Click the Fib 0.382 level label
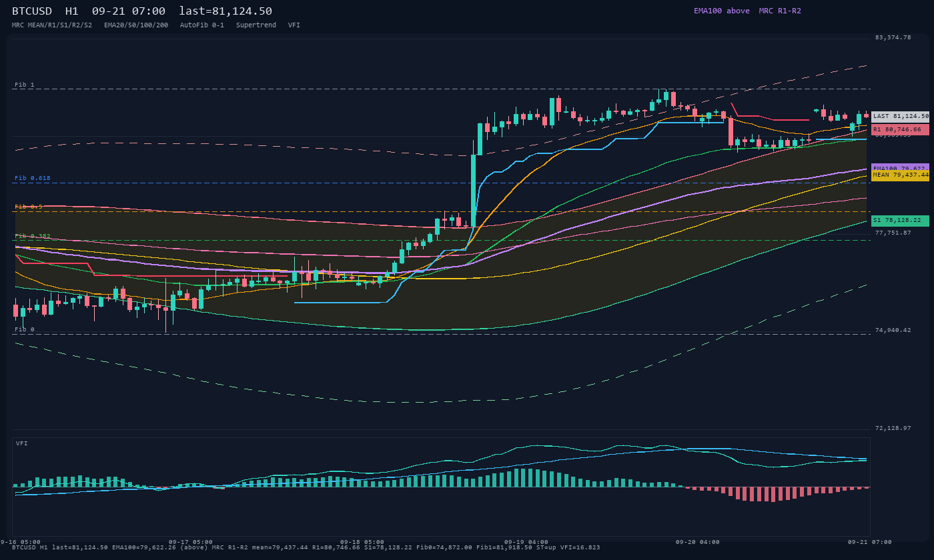The height and width of the screenshot is (560, 934). coord(33,236)
